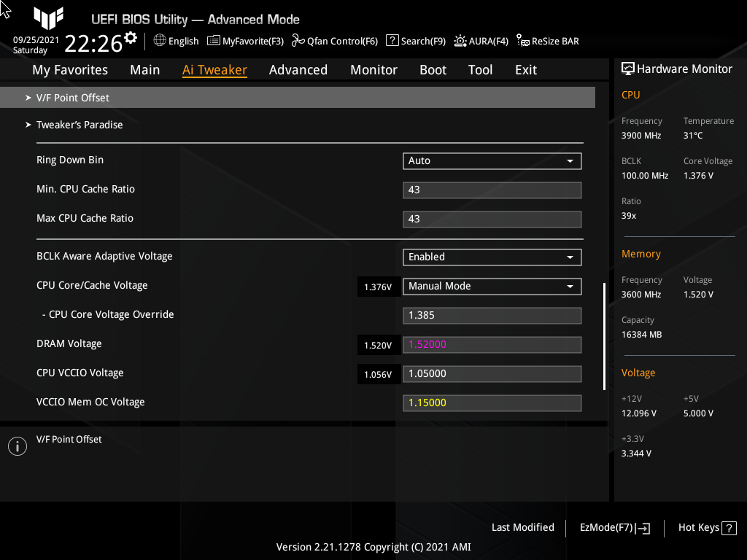Click the 100.00 MHz BCLK value
Image resolution: width=747 pixels, height=560 pixels.
point(645,176)
